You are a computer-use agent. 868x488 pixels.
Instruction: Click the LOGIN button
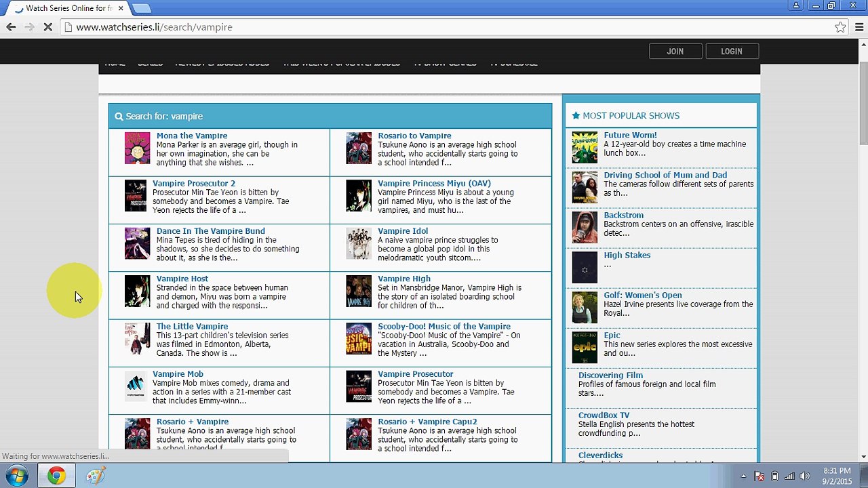(732, 51)
